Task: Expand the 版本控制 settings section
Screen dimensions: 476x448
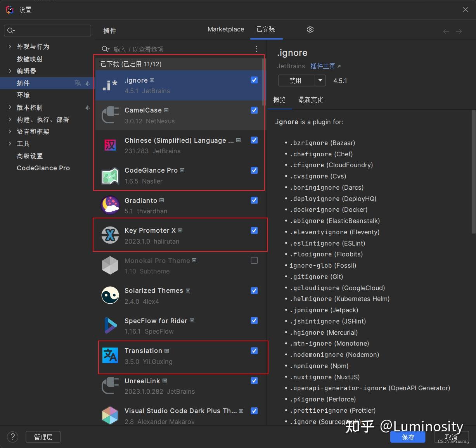Action: [10, 107]
